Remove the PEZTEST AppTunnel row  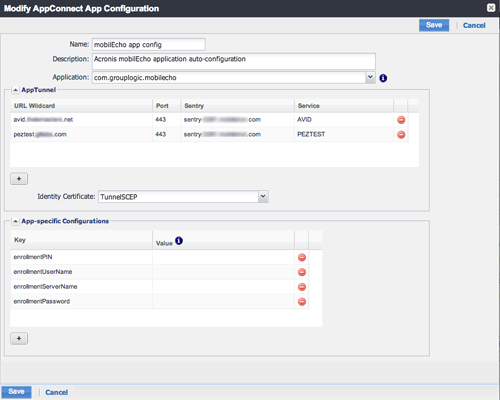pyautogui.click(x=401, y=134)
